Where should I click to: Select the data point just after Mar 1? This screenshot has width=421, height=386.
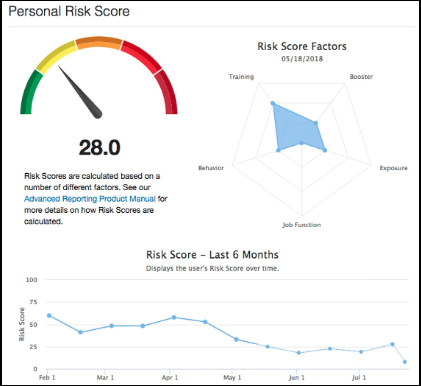pos(112,326)
